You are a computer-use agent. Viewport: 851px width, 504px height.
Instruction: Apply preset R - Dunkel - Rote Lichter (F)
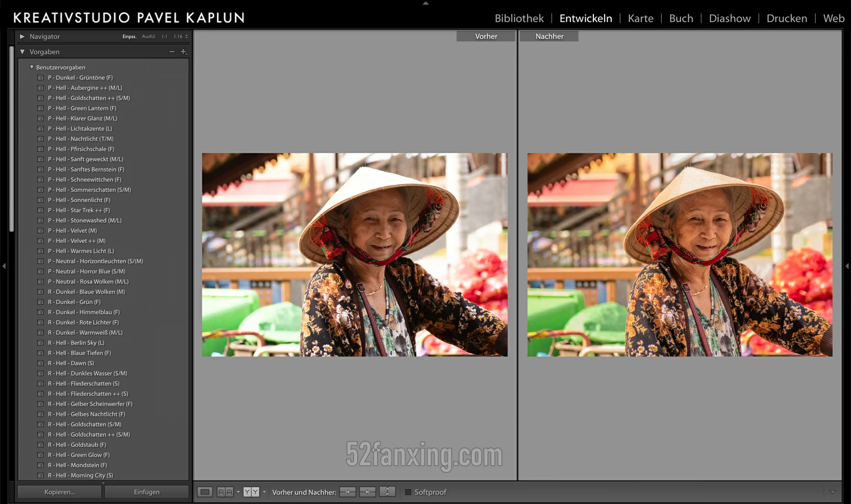pos(83,322)
